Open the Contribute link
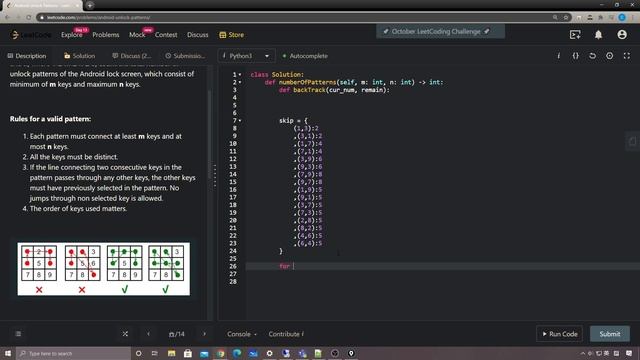The width and height of the screenshot is (640, 360). (x=286, y=334)
